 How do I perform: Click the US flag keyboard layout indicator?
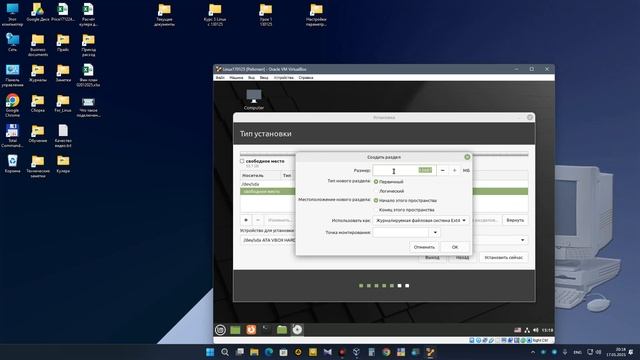pos(518,330)
